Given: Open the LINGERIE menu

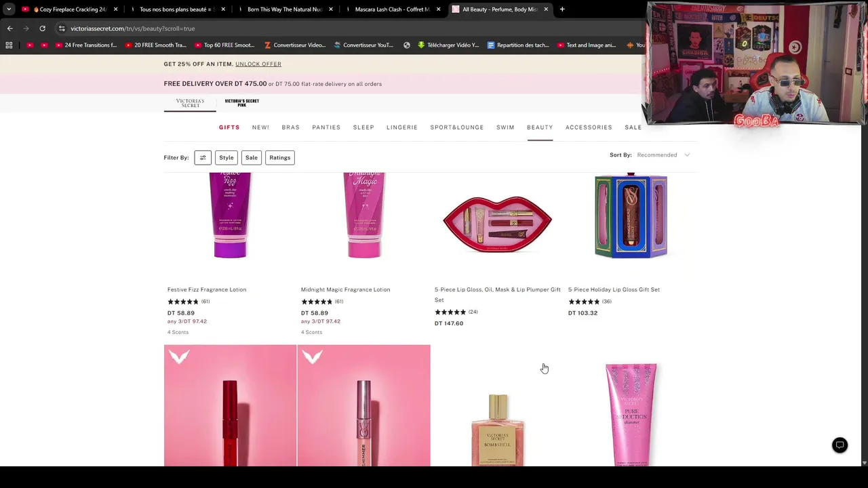Looking at the screenshot, I should click(402, 127).
